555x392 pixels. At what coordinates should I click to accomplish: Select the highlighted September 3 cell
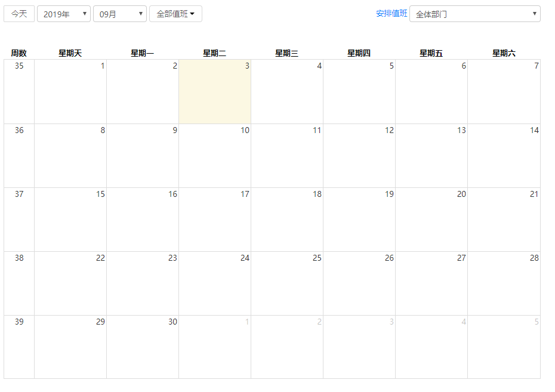tap(215, 92)
